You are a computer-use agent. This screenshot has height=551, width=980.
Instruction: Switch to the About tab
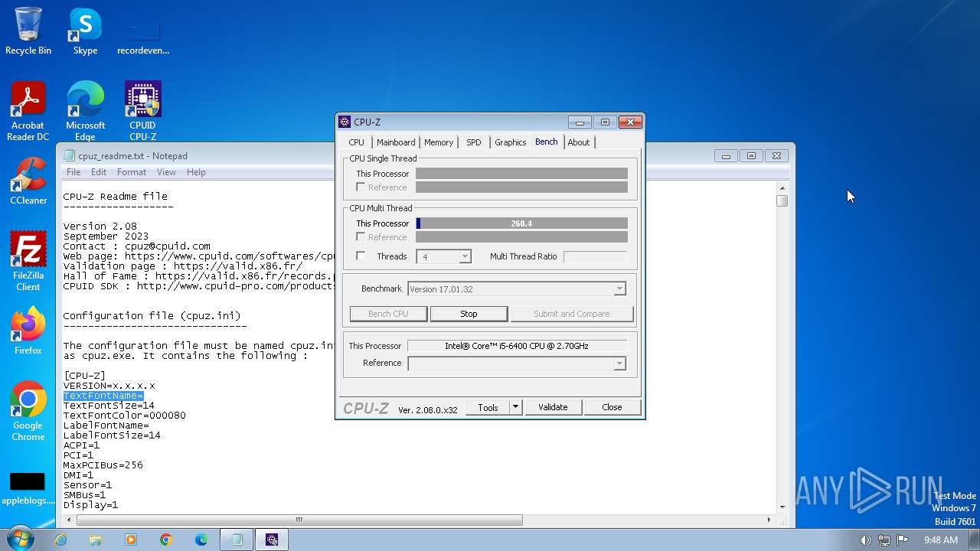[x=579, y=142]
